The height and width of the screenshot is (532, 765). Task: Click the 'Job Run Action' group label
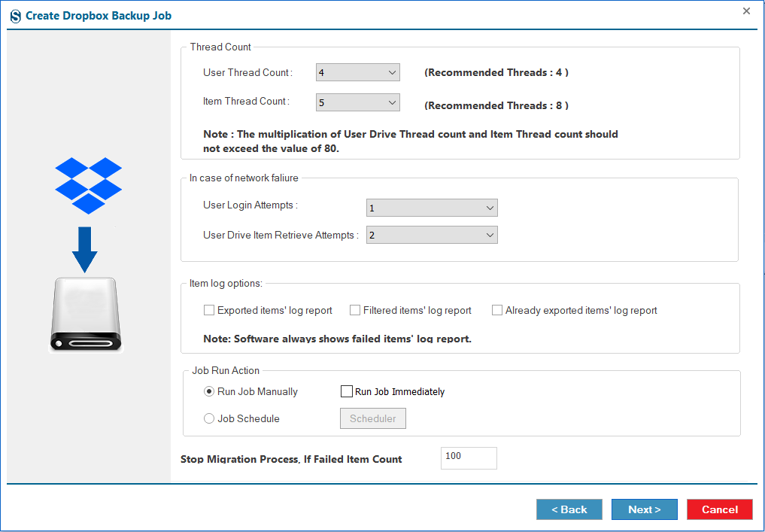[x=226, y=370]
